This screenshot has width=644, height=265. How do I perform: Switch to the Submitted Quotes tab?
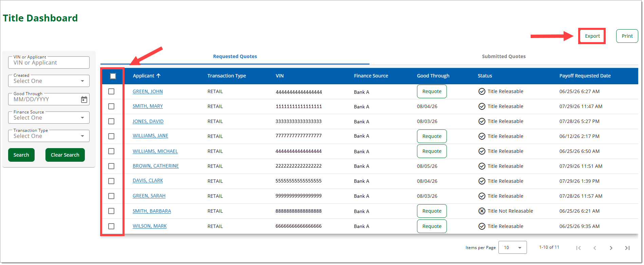coord(504,56)
